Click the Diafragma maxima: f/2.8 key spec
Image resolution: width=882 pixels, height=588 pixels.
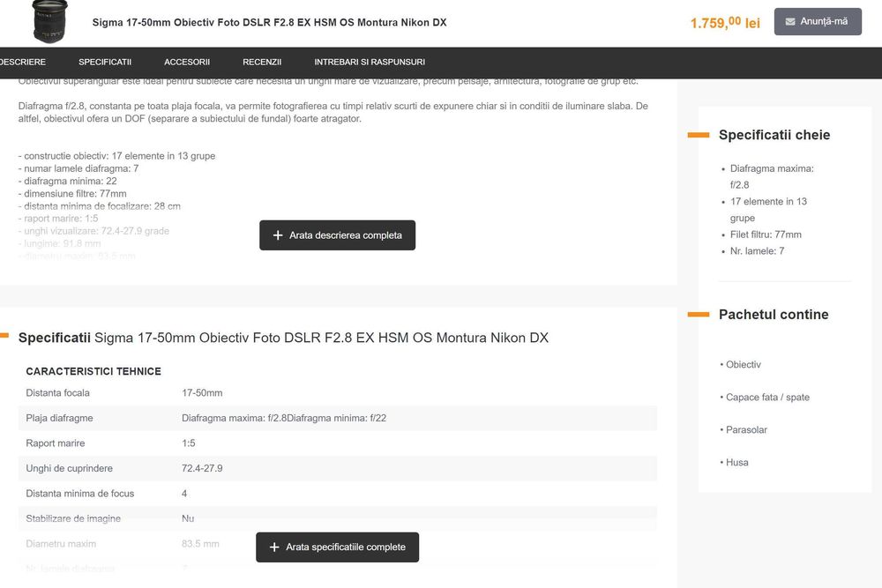(772, 176)
